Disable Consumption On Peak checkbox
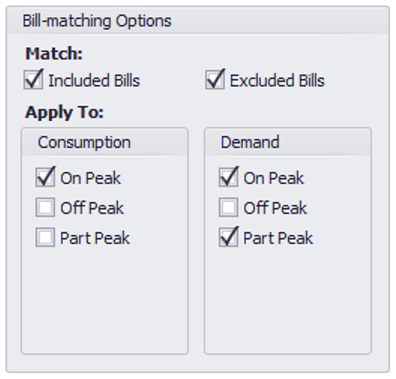Viewport: 396px width, 379px height. coord(45,177)
